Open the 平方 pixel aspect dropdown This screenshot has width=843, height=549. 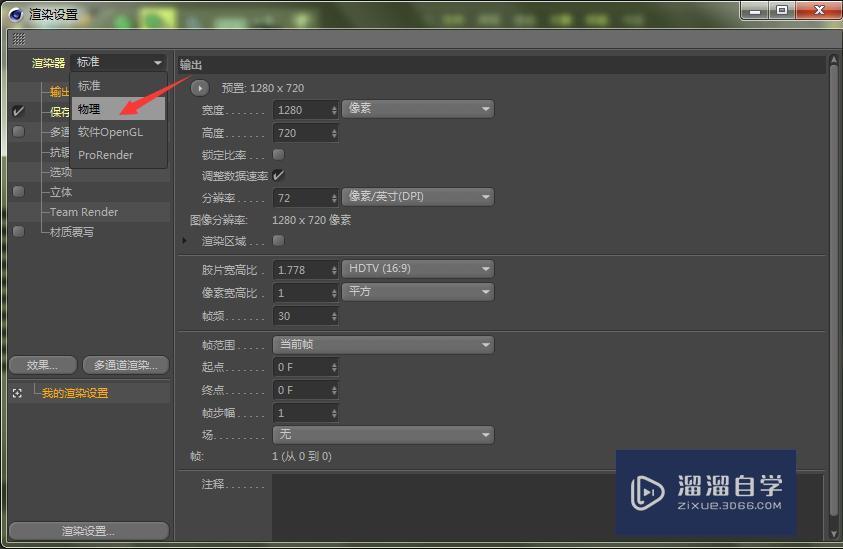tap(418, 291)
